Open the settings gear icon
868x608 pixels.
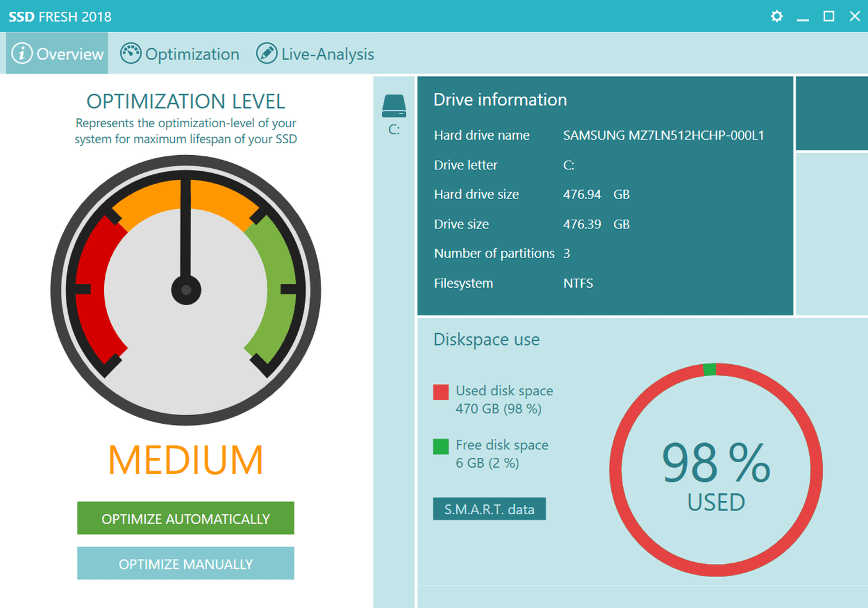tap(776, 16)
